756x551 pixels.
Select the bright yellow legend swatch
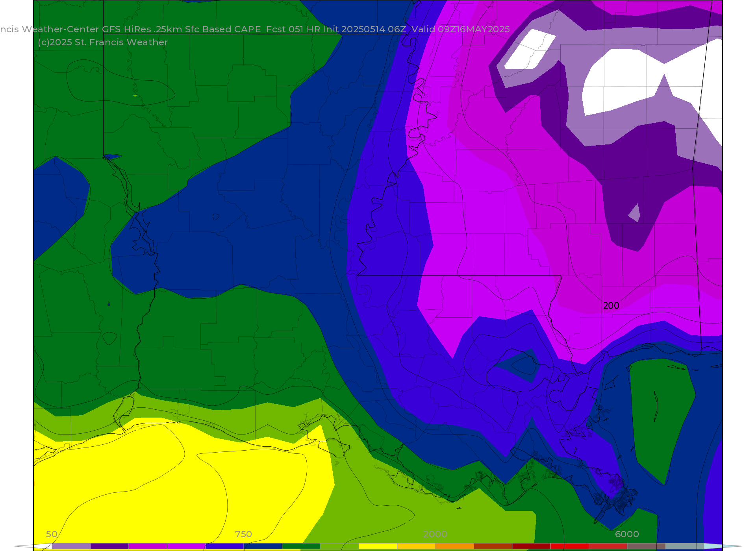click(x=378, y=546)
